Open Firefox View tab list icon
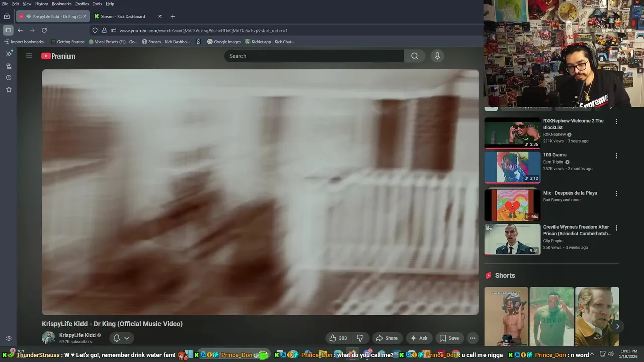 pyautogui.click(x=7, y=16)
